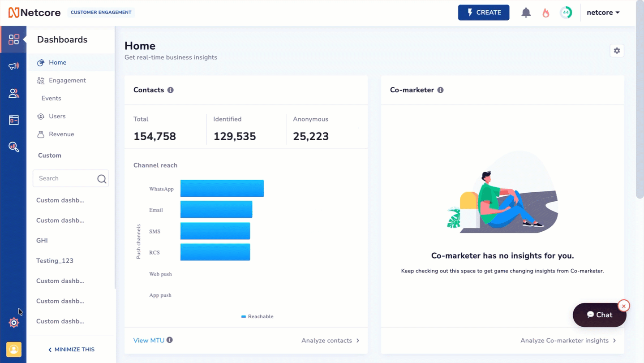The width and height of the screenshot is (644, 363).
Task: Toggle the Reachable legend in Channel reach
Action: 258,316
